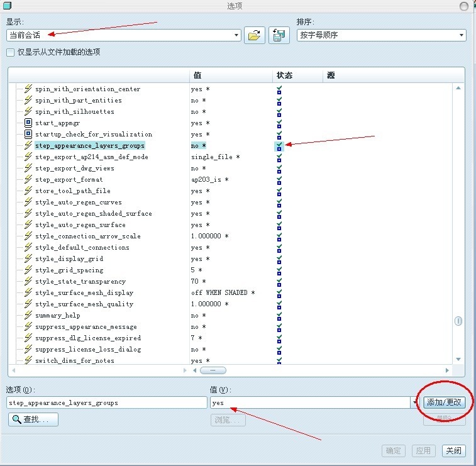Select the step_export_ap214_asm_def_mode row

click(x=92, y=157)
